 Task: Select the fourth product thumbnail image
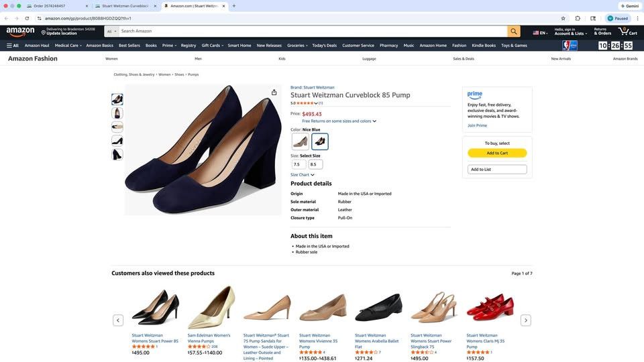[x=117, y=141]
